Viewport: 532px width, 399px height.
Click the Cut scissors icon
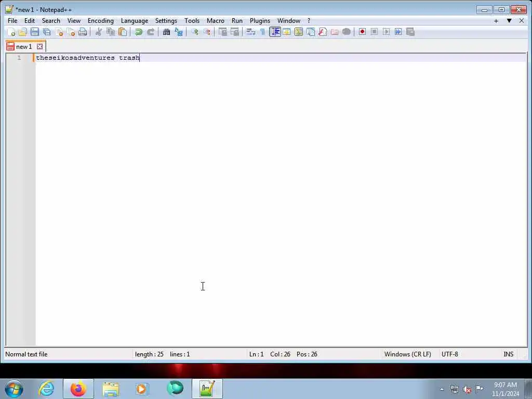(x=99, y=32)
